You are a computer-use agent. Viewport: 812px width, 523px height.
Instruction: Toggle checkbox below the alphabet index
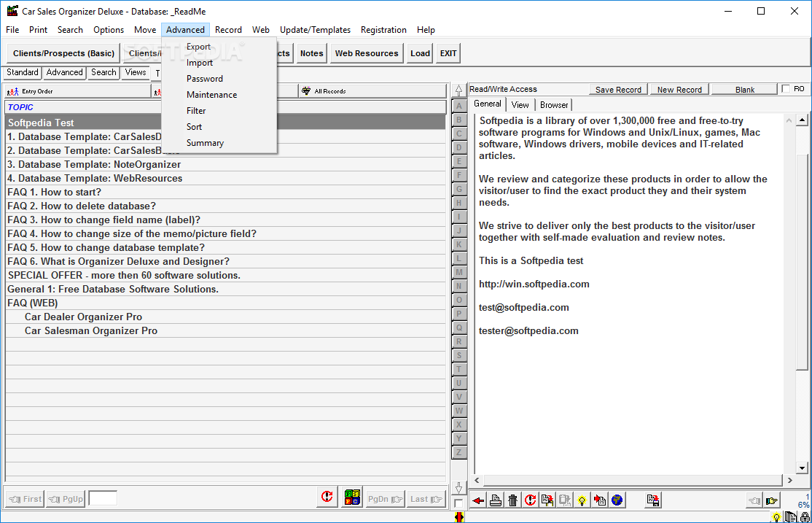(458, 503)
